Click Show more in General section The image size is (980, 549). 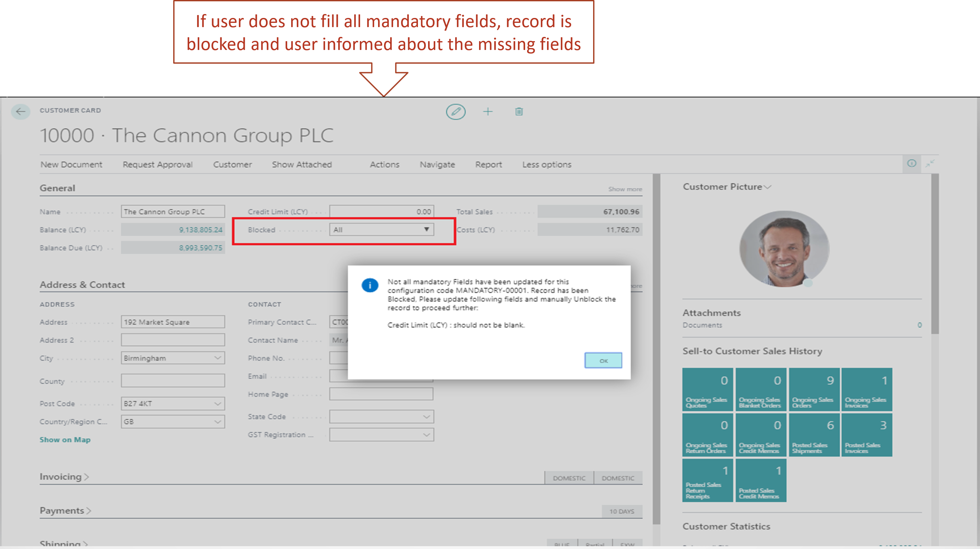(625, 189)
